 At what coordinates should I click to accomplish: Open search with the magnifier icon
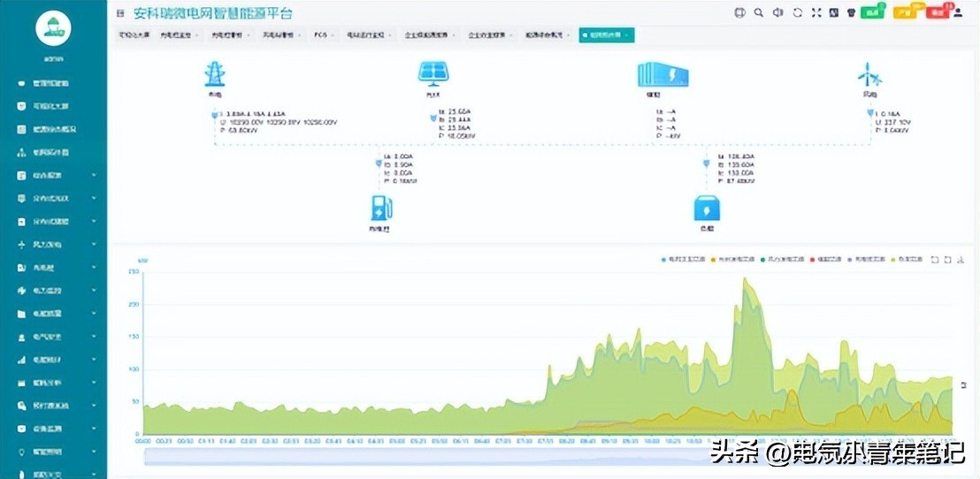pyautogui.click(x=759, y=12)
